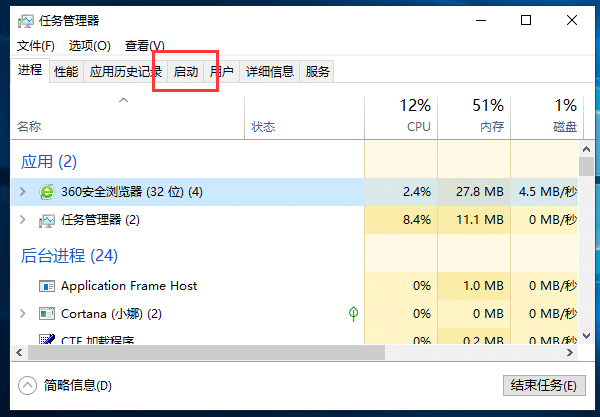The height and width of the screenshot is (417, 600).
Task: Click the Task Manager process row icon
Action: tap(47, 220)
